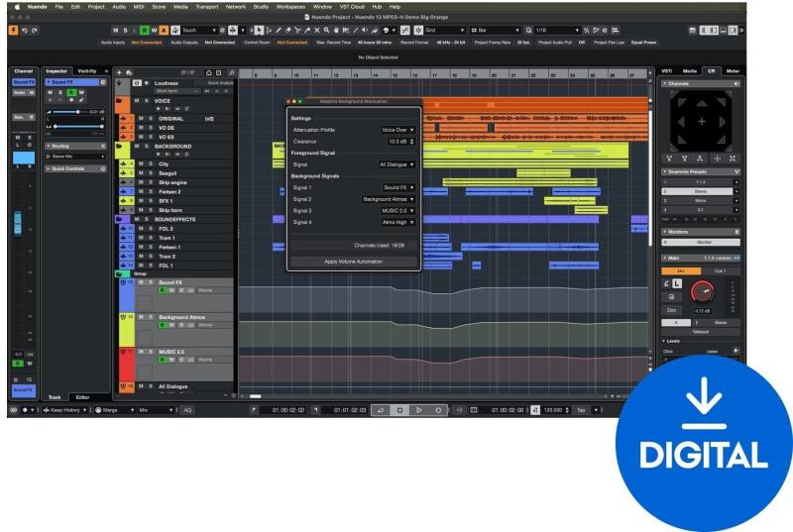
Task: Switch to the Media tab
Action: tap(689, 71)
